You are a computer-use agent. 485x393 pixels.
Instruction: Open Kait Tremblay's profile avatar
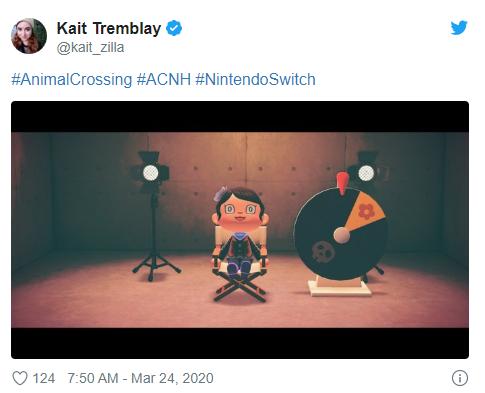click(29, 36)
